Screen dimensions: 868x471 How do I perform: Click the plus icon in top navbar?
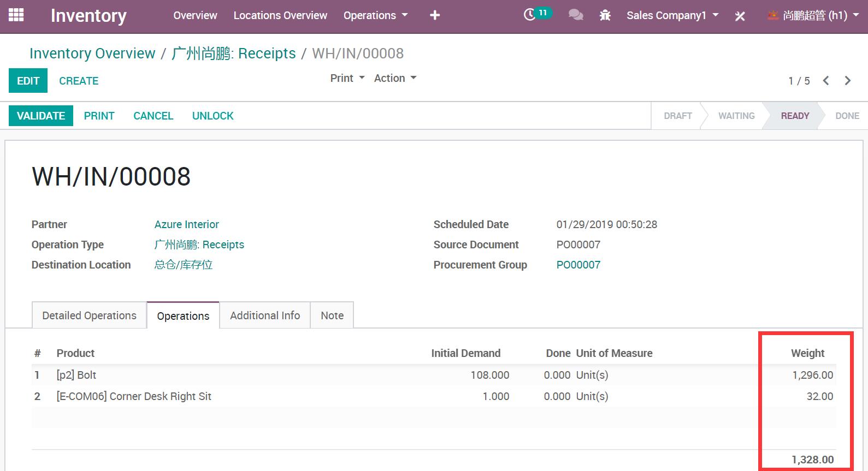coord(435,15)
